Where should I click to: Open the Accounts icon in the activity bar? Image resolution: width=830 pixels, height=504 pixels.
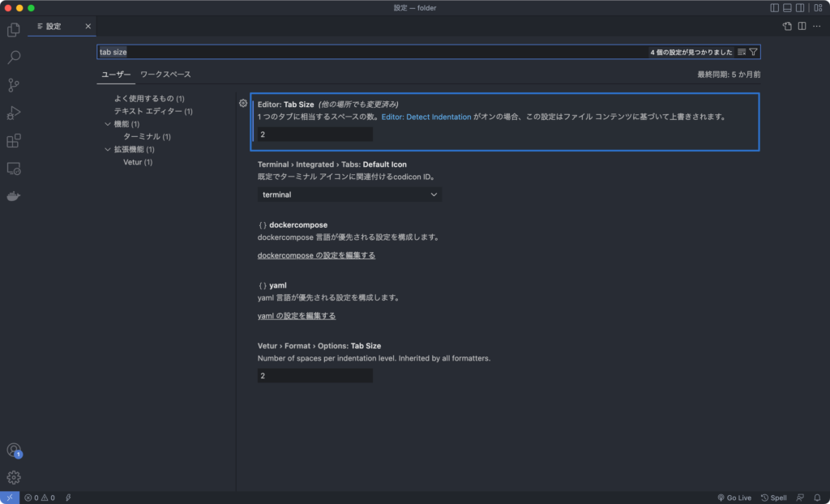[13, 449]
